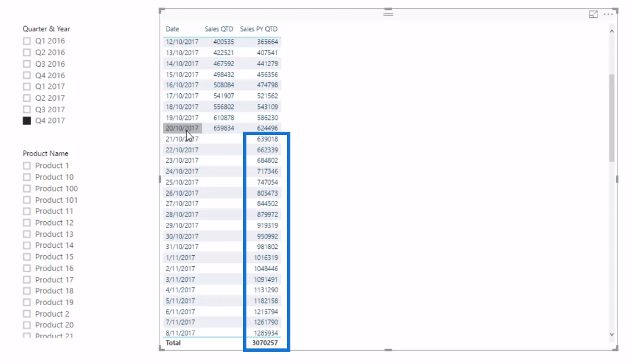Tick the Q4 2016 checkbox
Image resolution: width=633 pixels, height=364 pixels.
click(x=27, y=75)
